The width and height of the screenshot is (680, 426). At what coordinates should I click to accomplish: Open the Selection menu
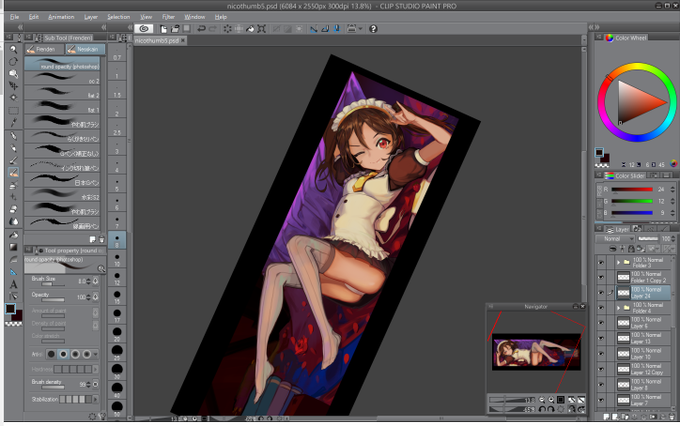[x=118, y=17]
